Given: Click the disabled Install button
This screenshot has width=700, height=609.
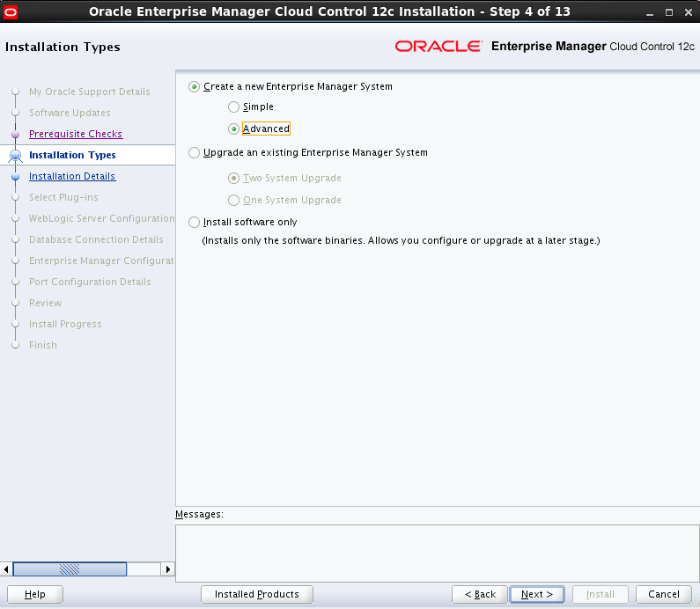Looking at the screenshot, I should tap(601, 594).
